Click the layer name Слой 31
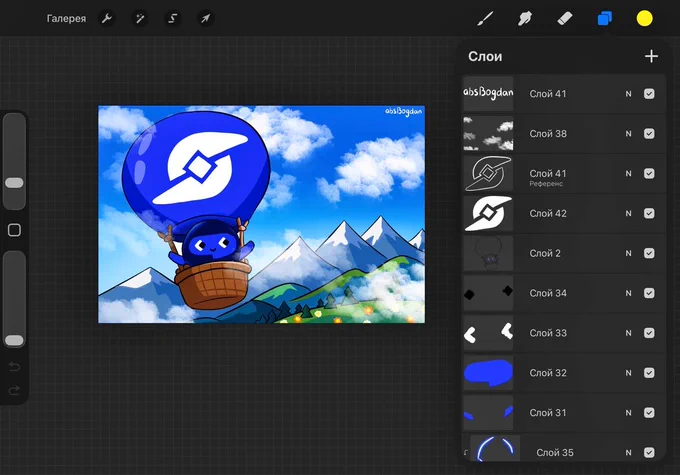The width and height of the screenshot is (680, 475). 548,413
